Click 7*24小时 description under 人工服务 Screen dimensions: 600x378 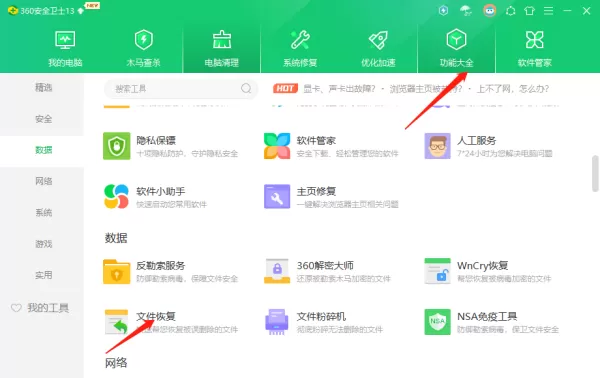point(504,153)
